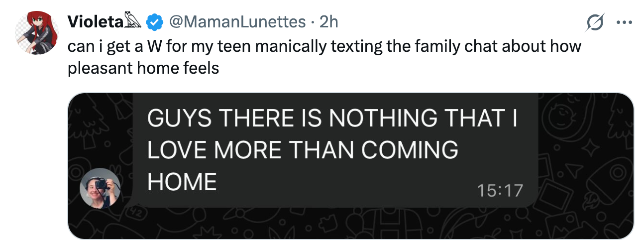Click the 15:17 message timestamp
Screen dimensions: 644x248
point(500,190)
